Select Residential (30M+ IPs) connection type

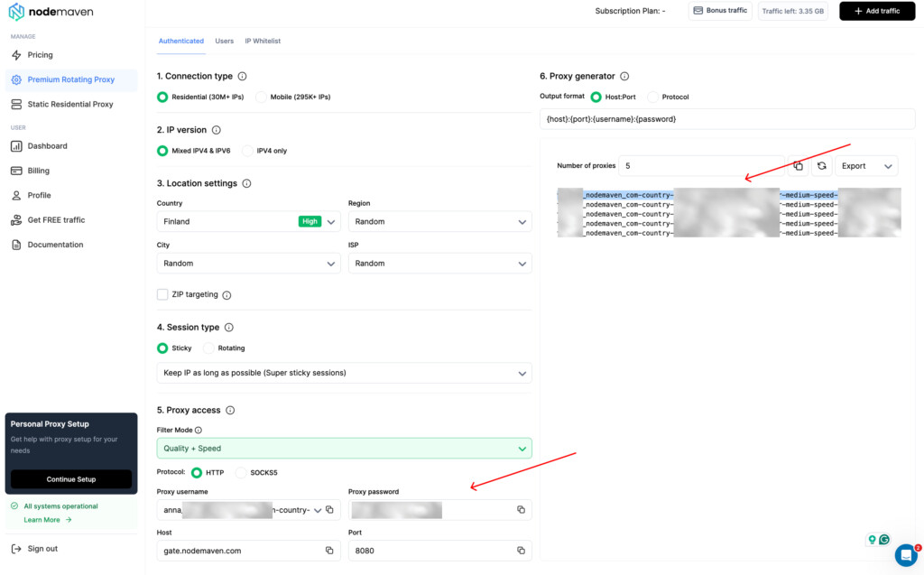tap(162, 97)
